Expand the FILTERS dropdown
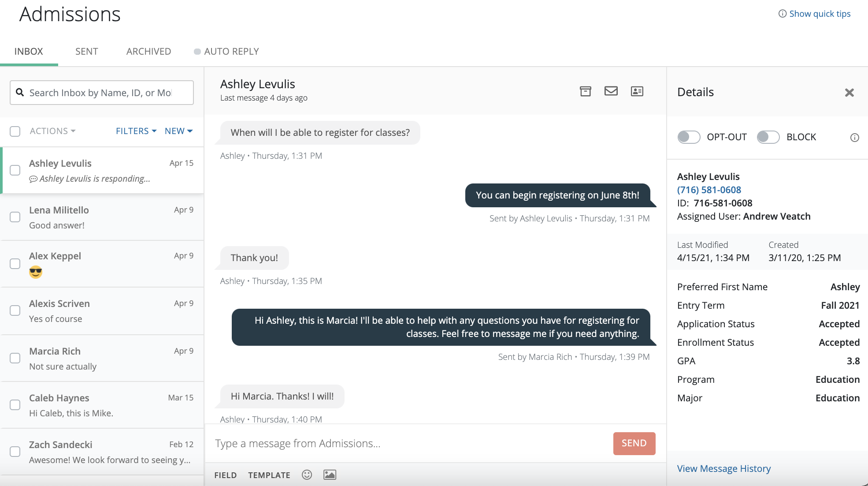 [x=136, y=131]
